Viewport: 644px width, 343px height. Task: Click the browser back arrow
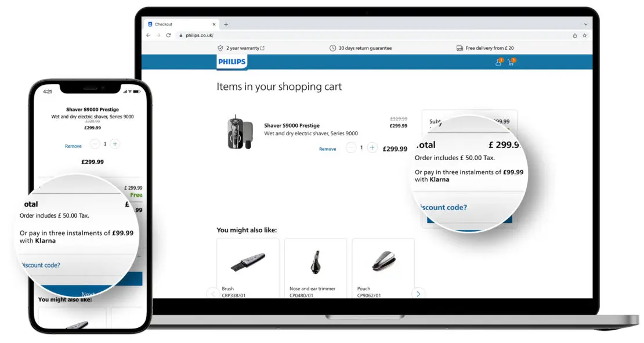149,35
